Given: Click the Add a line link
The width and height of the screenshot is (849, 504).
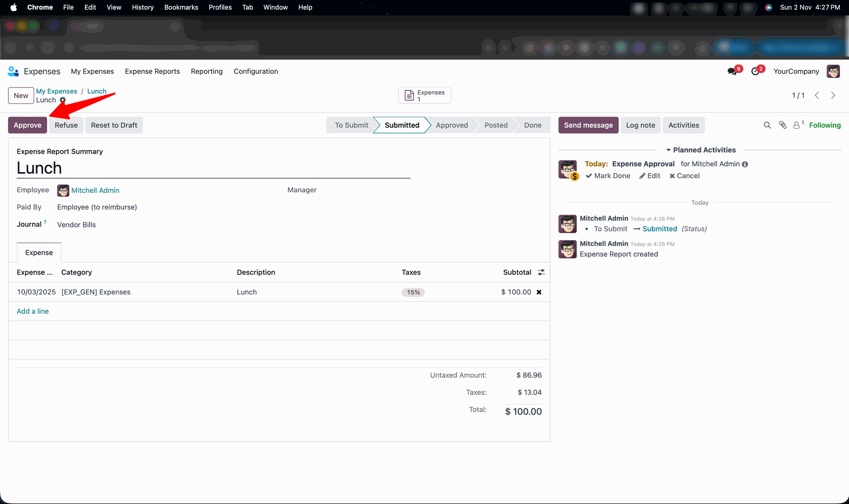Looking at the screenshot, I should 33,311.
